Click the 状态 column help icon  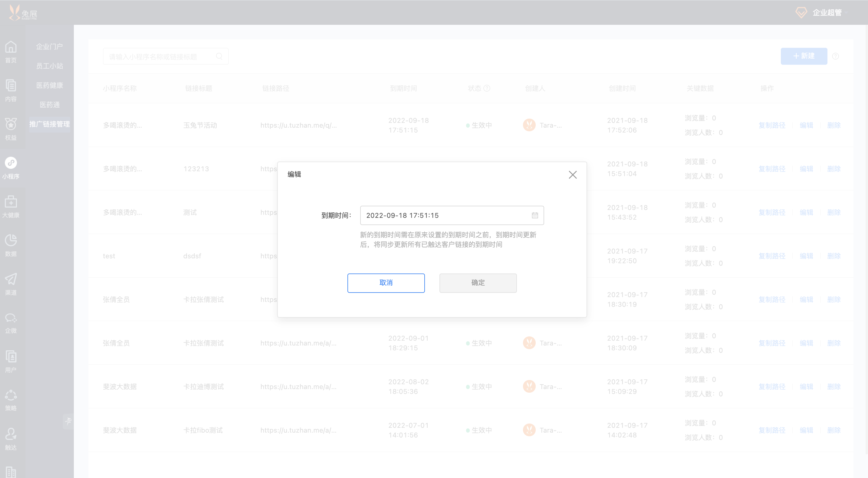tap(487, 88)
